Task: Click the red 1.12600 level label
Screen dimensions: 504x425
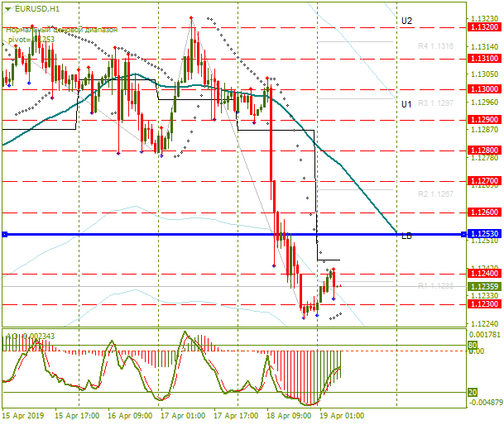Action: point(484,212)
